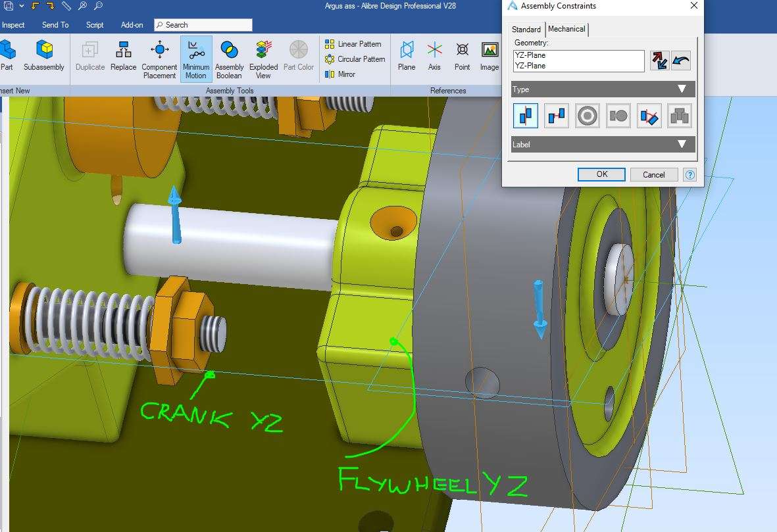Image resolution: width=777 pixels, height=532 pixels.
Task: Insert a reference Axis
Action: point(435,55)
